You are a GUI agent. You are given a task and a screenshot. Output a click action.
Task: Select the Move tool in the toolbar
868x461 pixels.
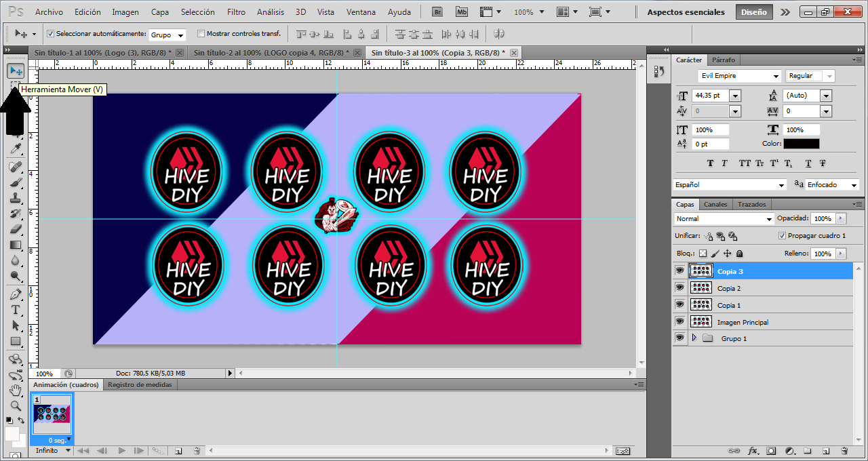coord(16,71)
